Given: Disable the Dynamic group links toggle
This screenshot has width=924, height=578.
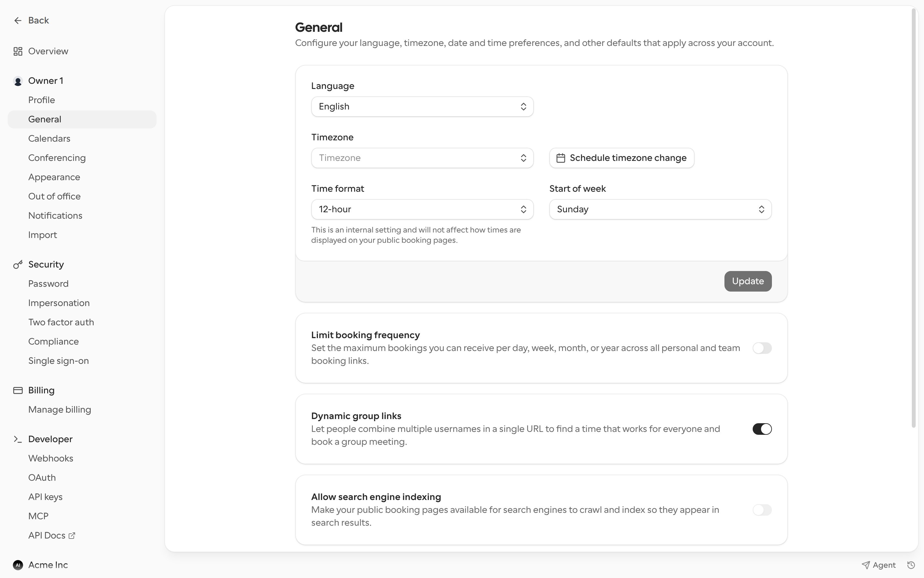Looking at the screenshot, I should click(x=762, y=429).
